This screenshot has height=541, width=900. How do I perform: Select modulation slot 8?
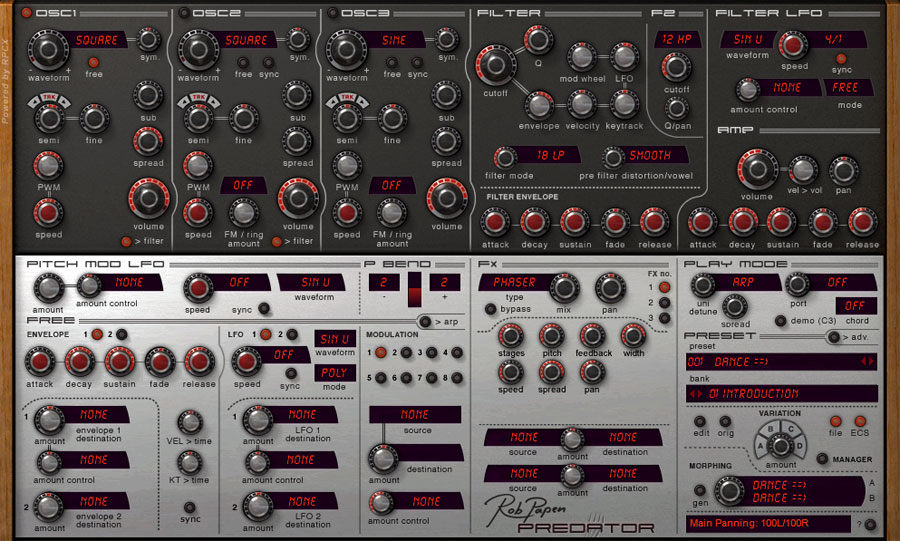[x=457, y=378]
